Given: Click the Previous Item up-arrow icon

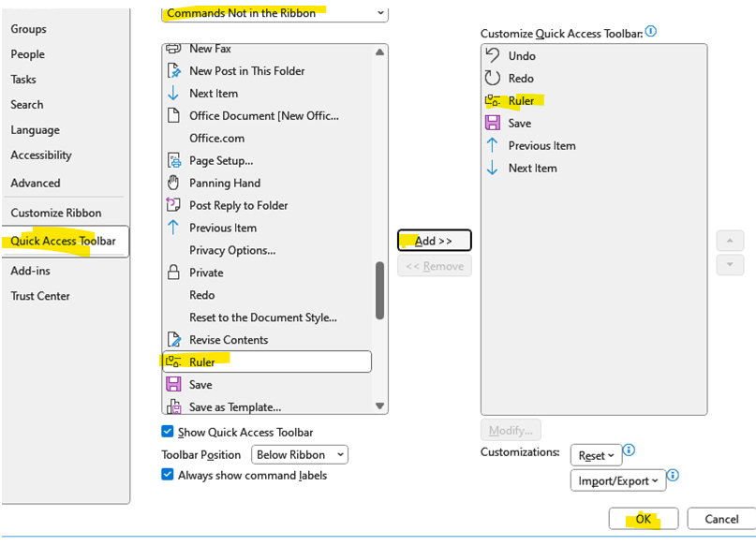Looking at the screenshot, I should coord(493,145).
